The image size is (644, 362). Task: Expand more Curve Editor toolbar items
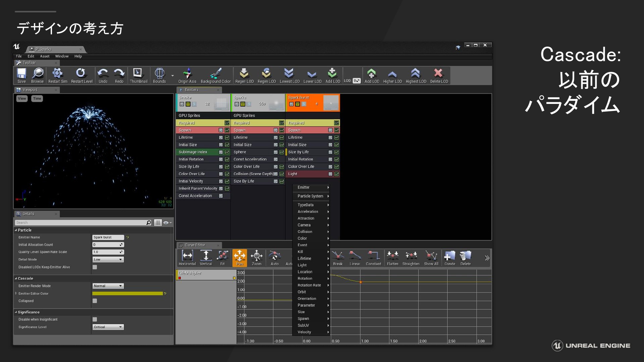click(487, 258)
